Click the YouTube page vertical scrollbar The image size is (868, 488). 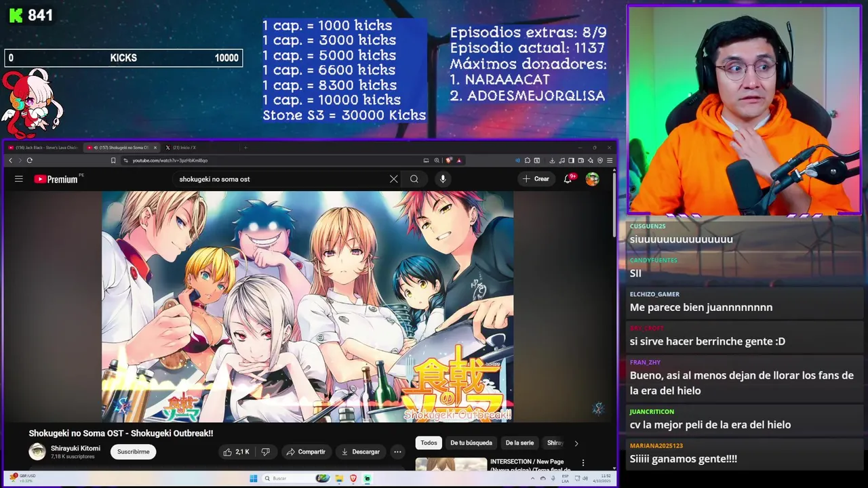tap(614, 203)
